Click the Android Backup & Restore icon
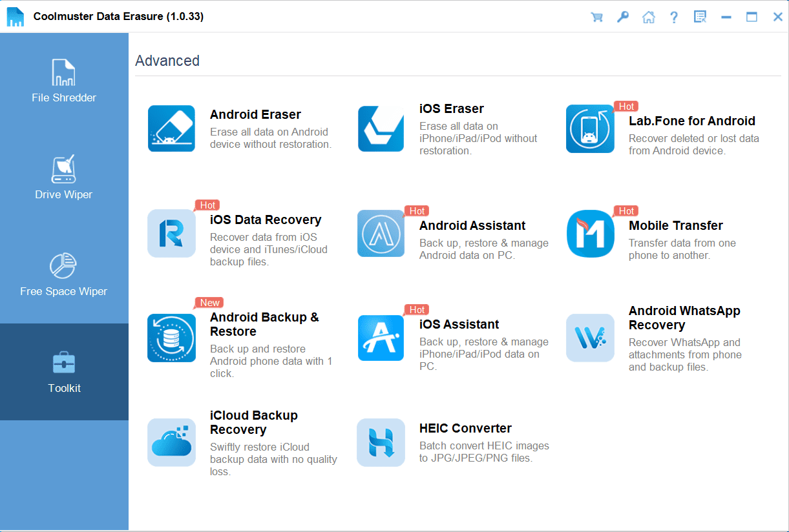The image size is (789, 532). click(171, 338)
